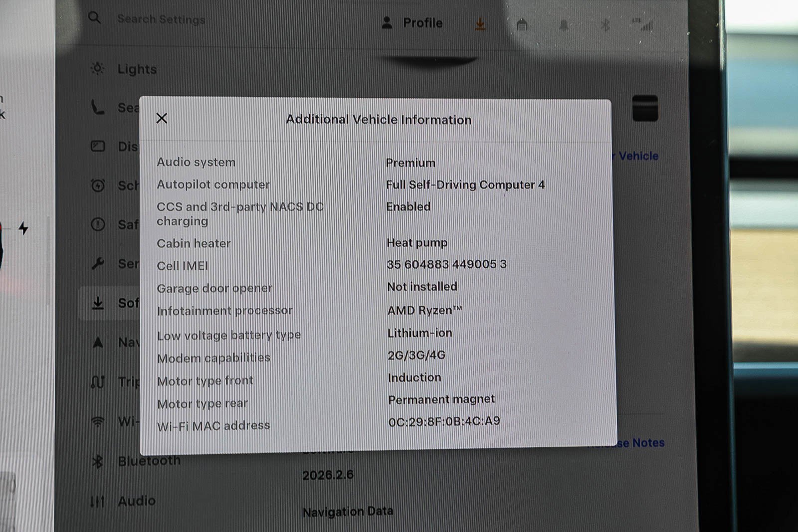Click the Additional Vehicle Information title
The image size is (798, 532).
[379, 120]
